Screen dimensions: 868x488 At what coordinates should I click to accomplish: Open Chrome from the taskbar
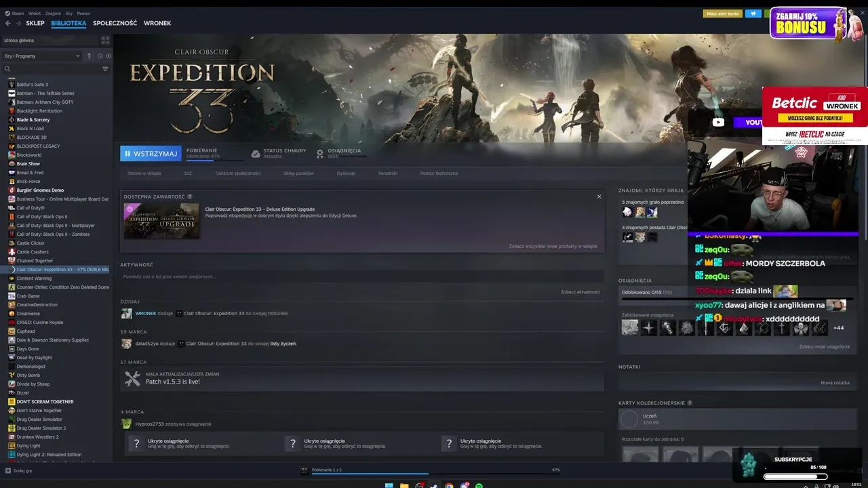[x=449, y=485]
